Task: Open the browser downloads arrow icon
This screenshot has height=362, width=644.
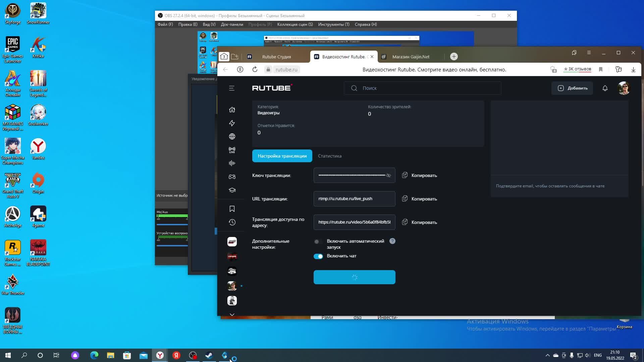Action: [x=633, y=69]
